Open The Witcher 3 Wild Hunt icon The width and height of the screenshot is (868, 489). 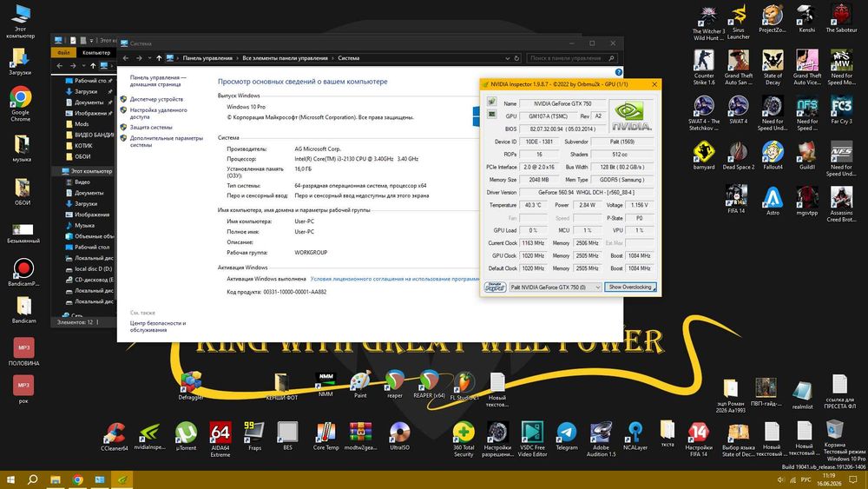click(708, 23)
